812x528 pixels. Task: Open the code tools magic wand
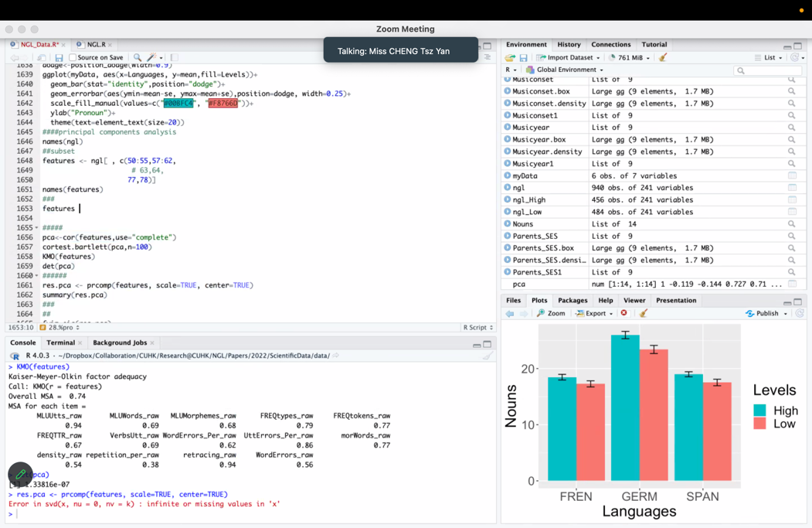click(151, 57)
